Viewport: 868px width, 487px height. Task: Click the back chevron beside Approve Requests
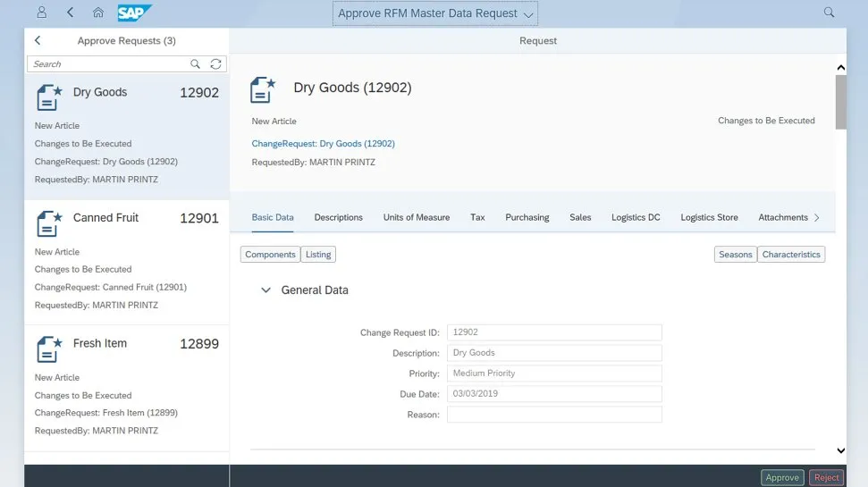38,40
